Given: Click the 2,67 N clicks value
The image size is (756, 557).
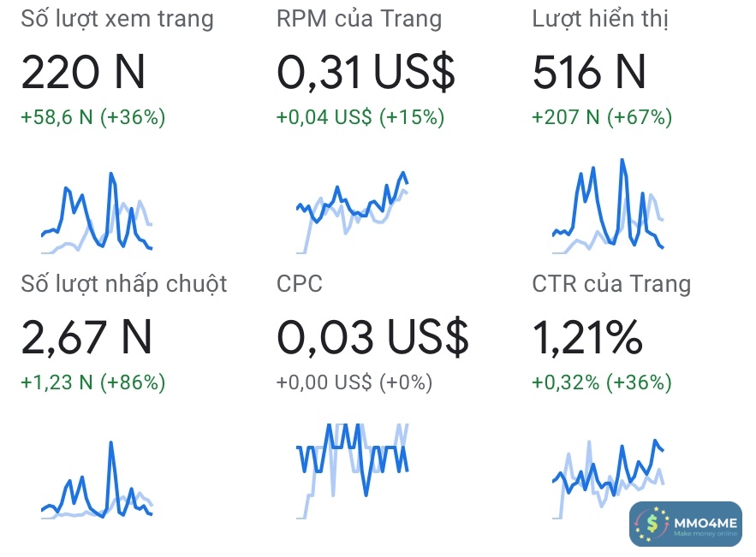Looking at the screenshot, I should tap(86, 337).
